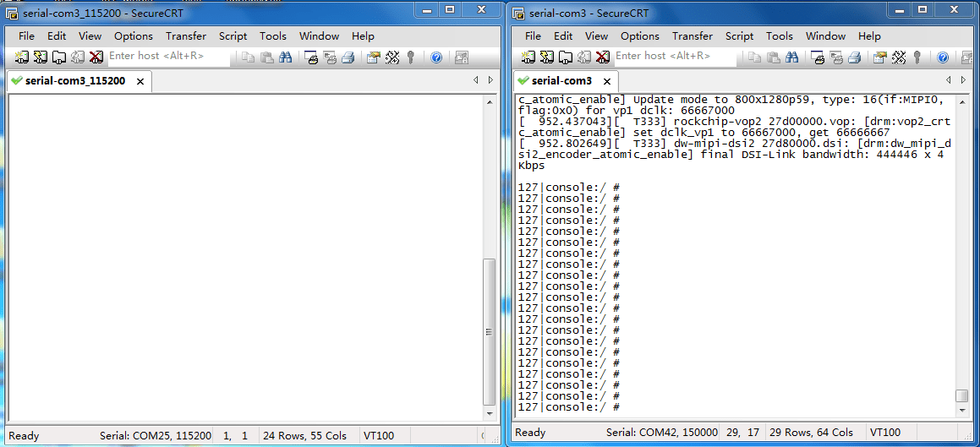This screenshot has height=447, width=980.
Task: Click Disconnect red-X icon in serial-com3_115200 window
Action: (96, 57)
